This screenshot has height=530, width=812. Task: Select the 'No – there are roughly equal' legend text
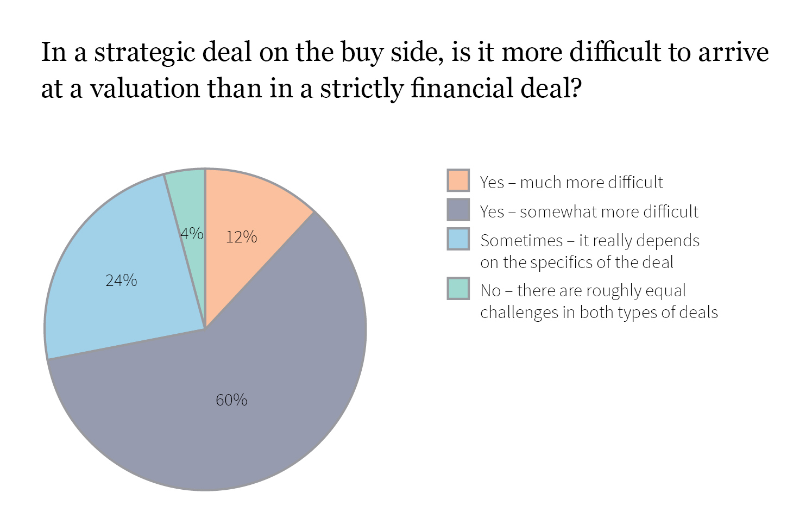[x=583, y=290]
